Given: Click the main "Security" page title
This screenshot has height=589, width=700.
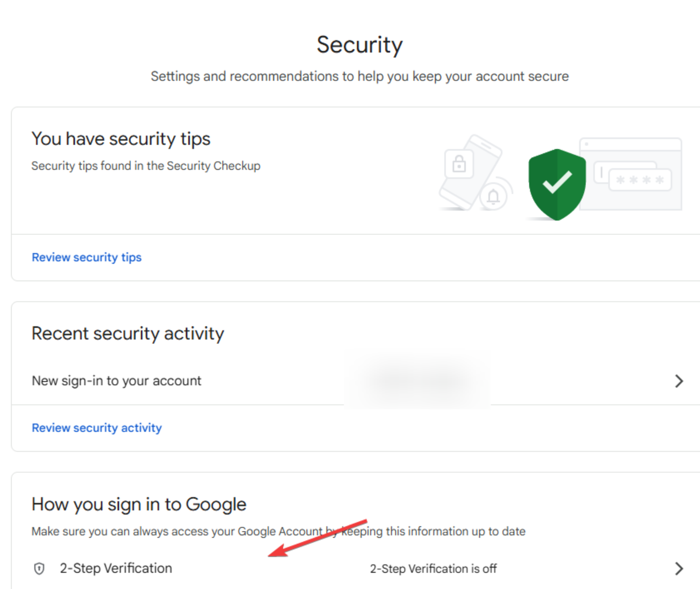Looking at the screenshot, I should pyautogui.click(x=359, y=45).
